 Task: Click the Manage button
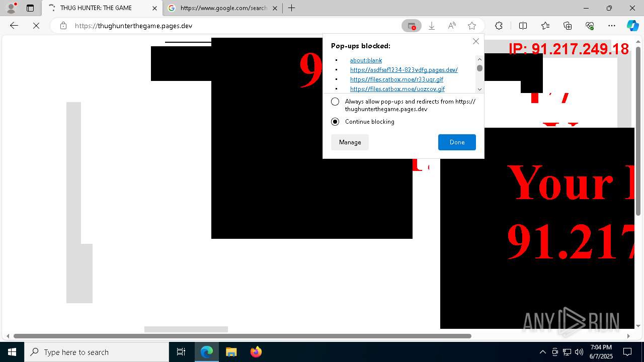point(350,142)
